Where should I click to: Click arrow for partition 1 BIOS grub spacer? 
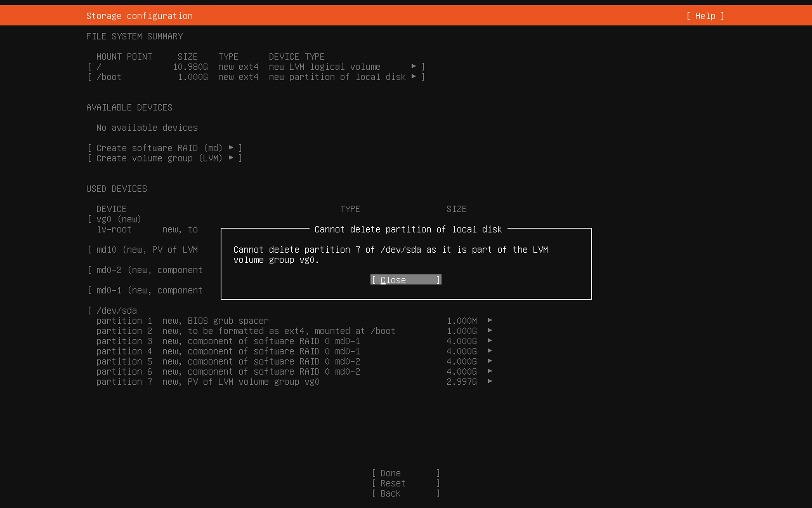coord(490,321)
